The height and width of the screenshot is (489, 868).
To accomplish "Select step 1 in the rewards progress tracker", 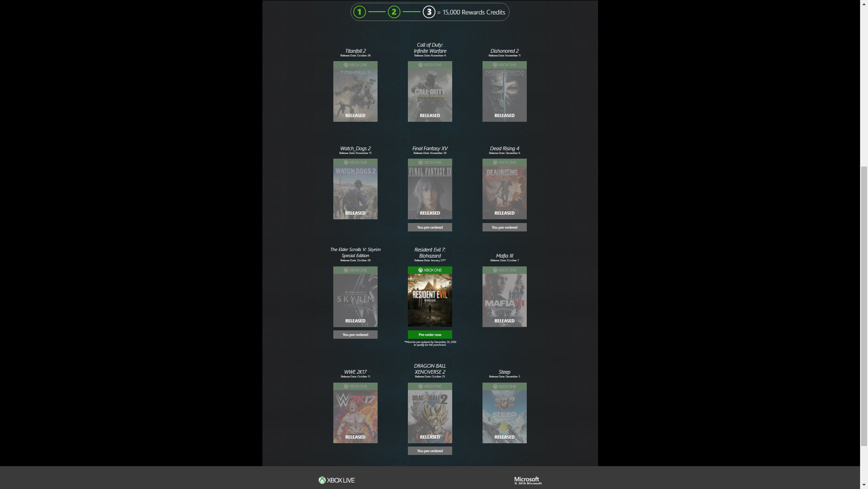I will click(x=359, y=12).
